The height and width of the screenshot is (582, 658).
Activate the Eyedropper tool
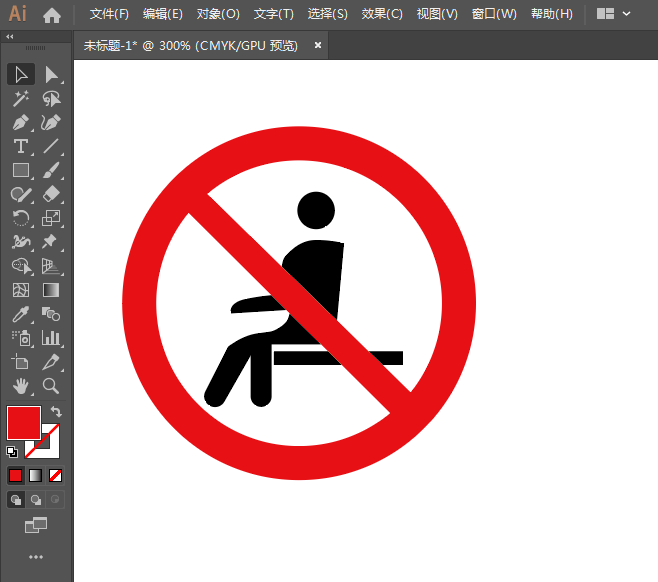coord(20,314)
